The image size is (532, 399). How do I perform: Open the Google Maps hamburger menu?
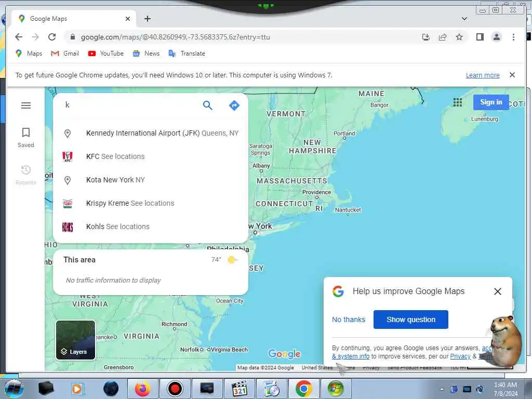coord(26,105)
